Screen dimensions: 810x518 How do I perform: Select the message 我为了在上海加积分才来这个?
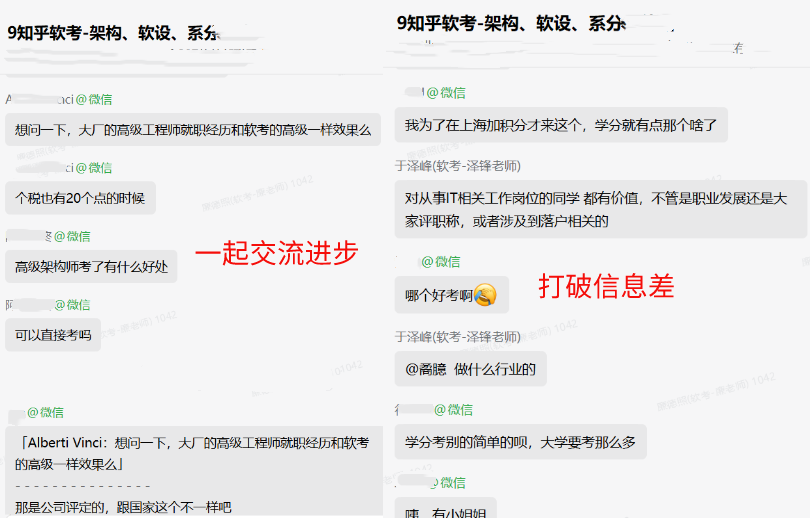[561, 125]
